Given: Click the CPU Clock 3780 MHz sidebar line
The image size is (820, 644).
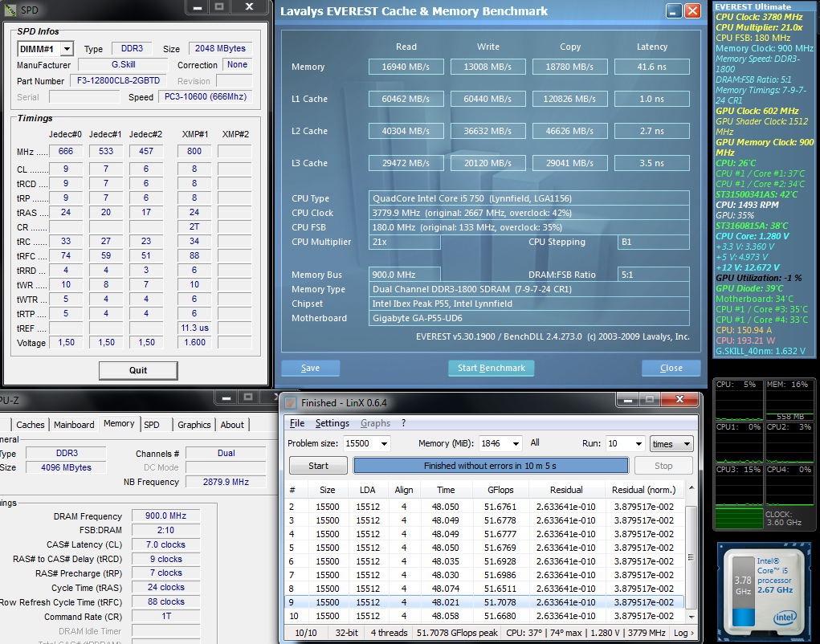Looking at the screenshot, I should click(759, 17).
